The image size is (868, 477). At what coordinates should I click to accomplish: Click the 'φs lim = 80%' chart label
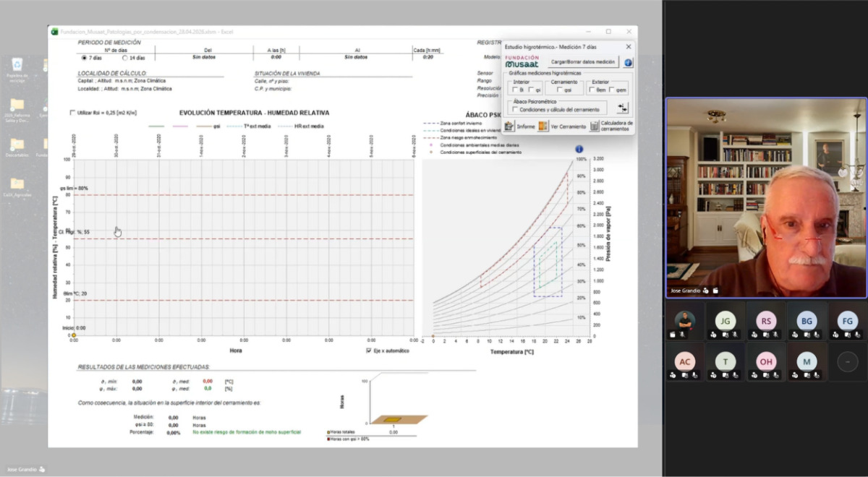point(75,188)
